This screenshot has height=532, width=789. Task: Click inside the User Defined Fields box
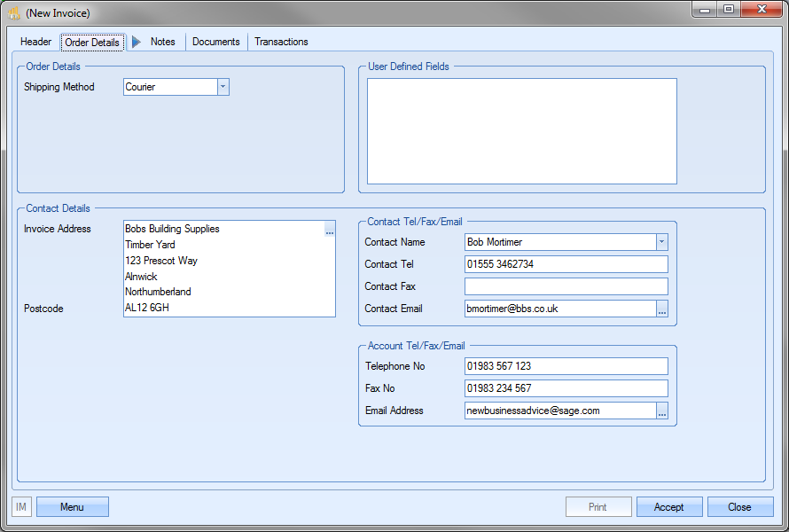tap(521, 131)
